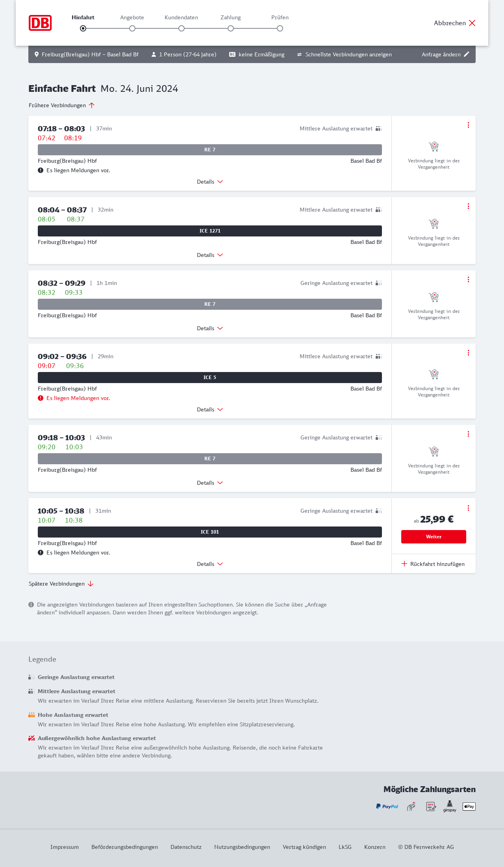Show Frühere Verbindungen
Viewport: 504px width, 867px height.
click(x=62, y=105)
